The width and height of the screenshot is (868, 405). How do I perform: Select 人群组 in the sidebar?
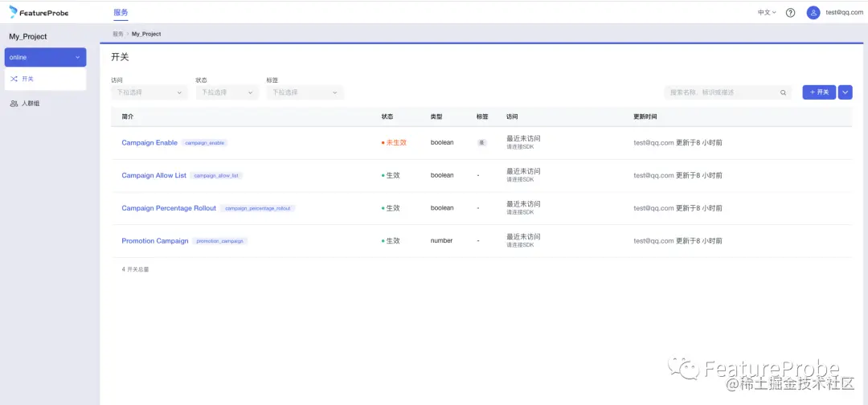point(31,104)
